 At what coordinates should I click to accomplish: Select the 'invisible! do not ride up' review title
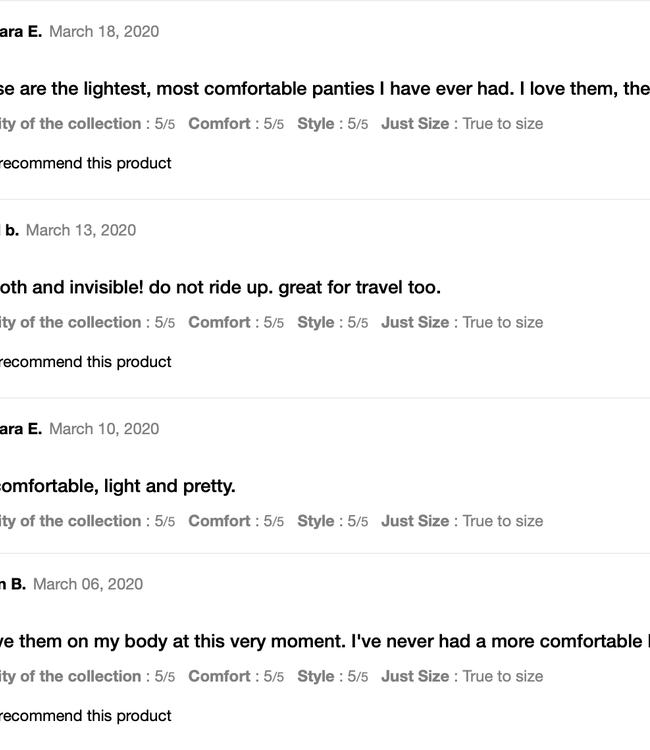coord(220,288)
